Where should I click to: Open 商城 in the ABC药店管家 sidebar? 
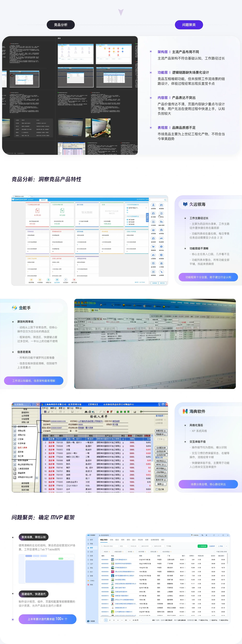(90, 585)
